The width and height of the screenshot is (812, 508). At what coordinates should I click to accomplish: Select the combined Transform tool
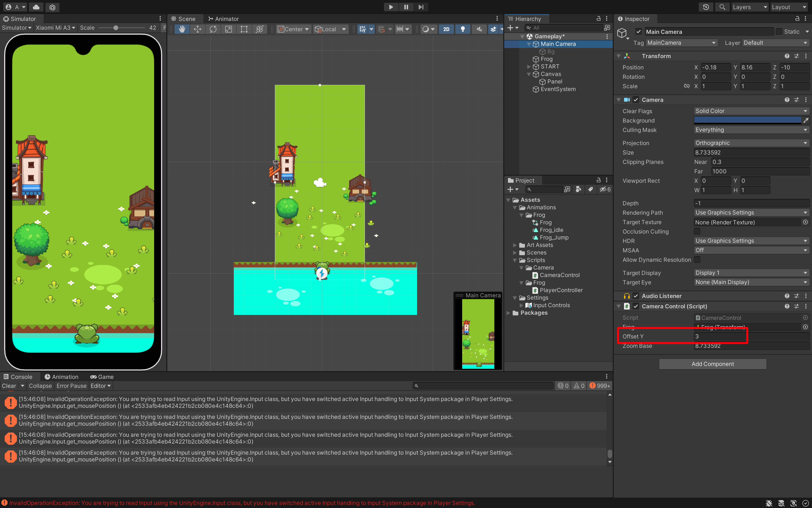pos(259,29)
